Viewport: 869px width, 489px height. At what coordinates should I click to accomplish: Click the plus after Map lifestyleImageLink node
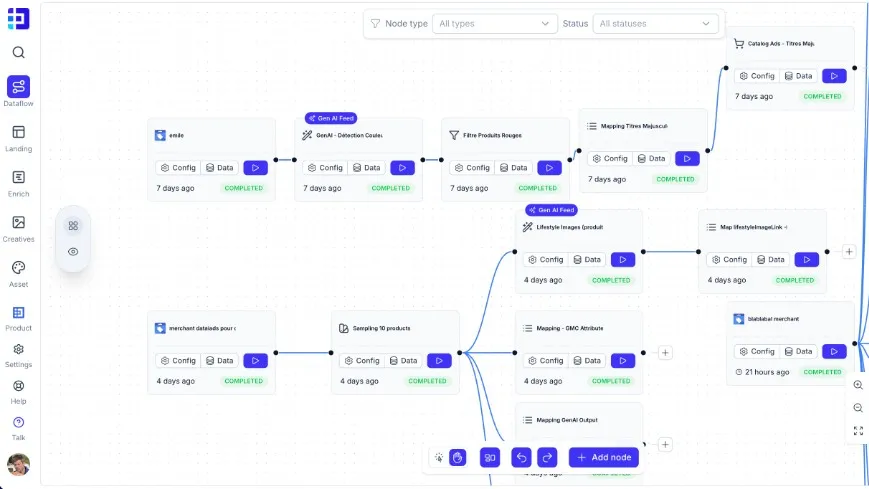[x=849, y=252]
